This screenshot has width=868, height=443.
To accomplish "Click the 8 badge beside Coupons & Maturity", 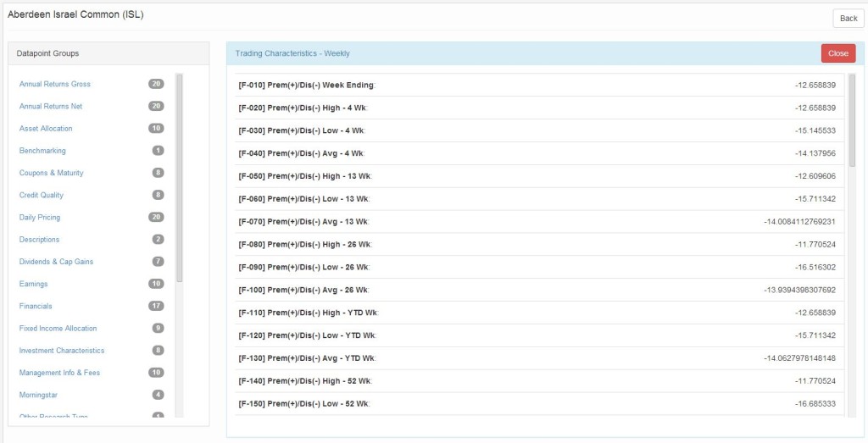I will click(159, 173).
